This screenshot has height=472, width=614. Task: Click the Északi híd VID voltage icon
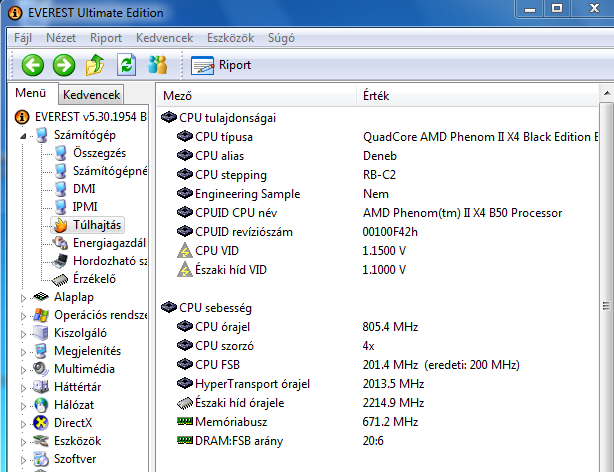(184, 270)
